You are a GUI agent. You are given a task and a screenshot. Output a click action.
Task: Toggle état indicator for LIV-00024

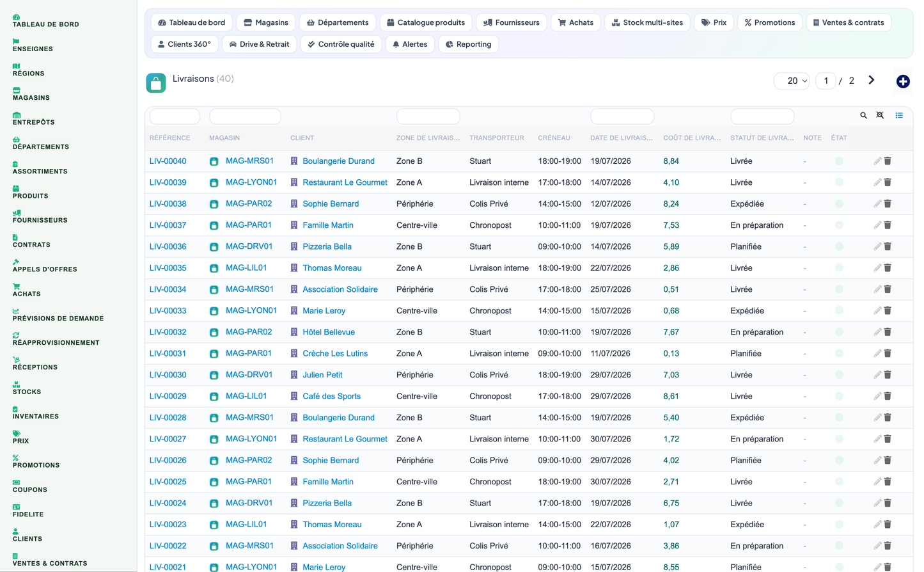(839, 503)
